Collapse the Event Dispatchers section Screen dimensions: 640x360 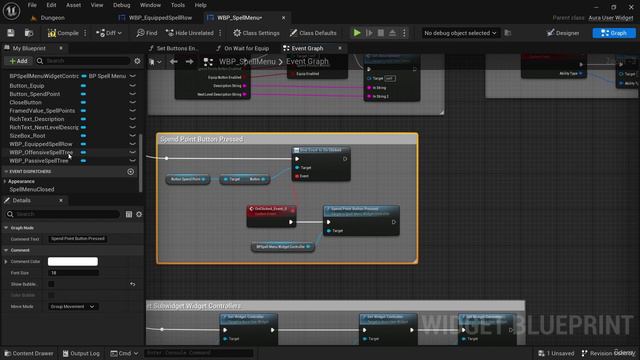[6, 172]
